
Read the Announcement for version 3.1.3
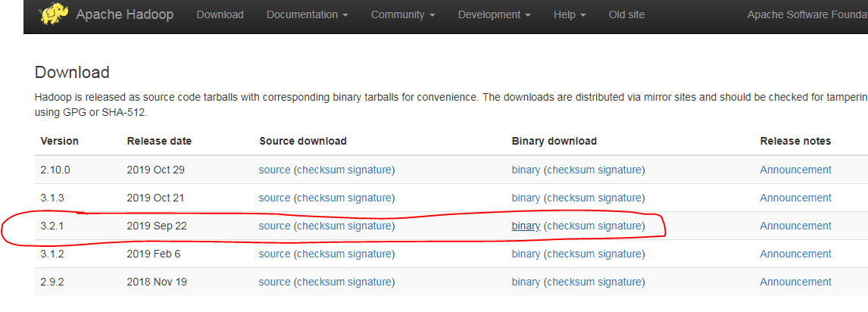pyautogui.click(x=795, y=198)
